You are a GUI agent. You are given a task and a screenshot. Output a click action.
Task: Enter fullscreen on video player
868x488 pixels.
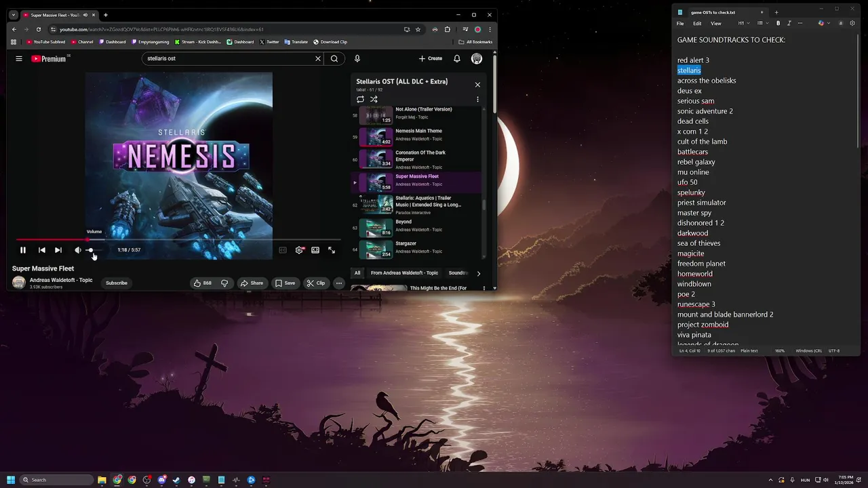[332, 250]
